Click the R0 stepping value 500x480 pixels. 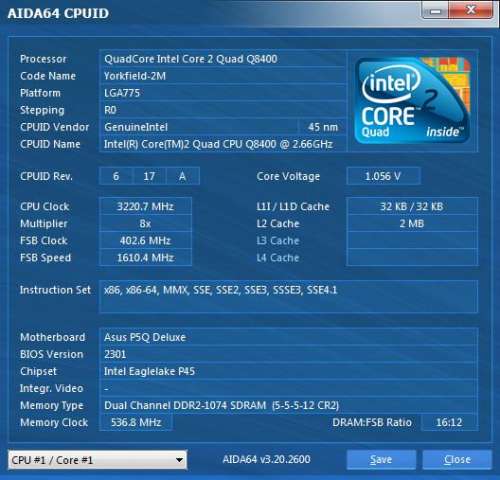coord(110,110)
